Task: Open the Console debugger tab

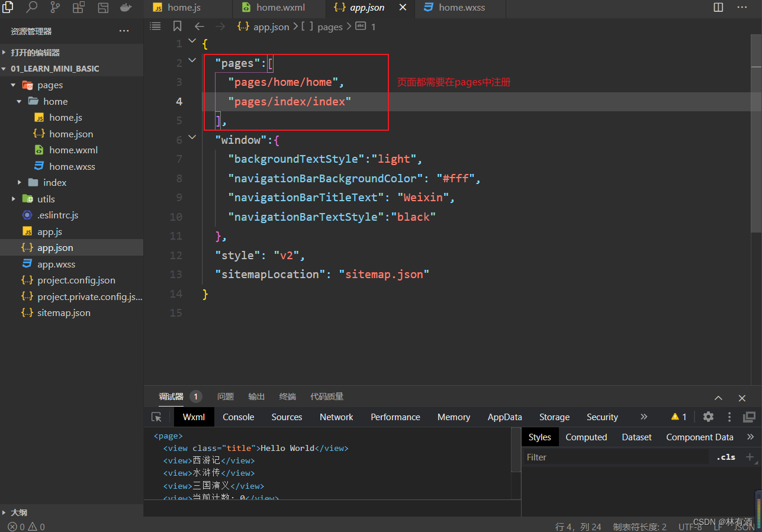Action: 239,417
